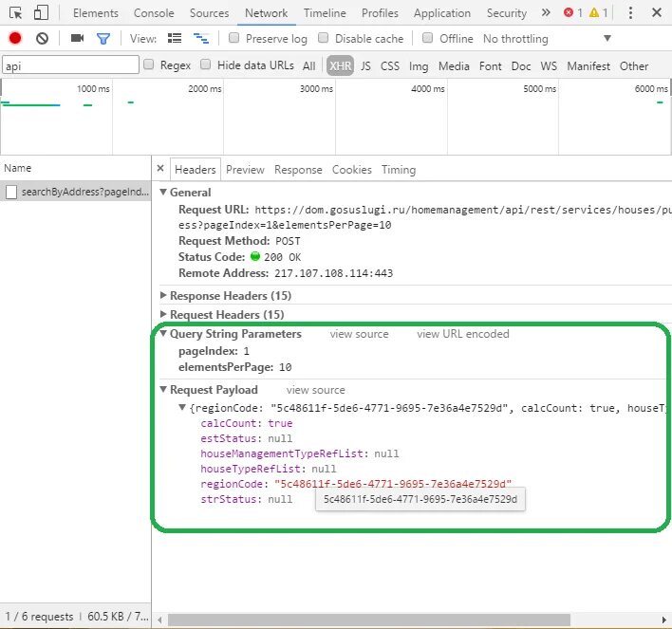
Task: Open the Application panel tab
Action: pos(442,13)
